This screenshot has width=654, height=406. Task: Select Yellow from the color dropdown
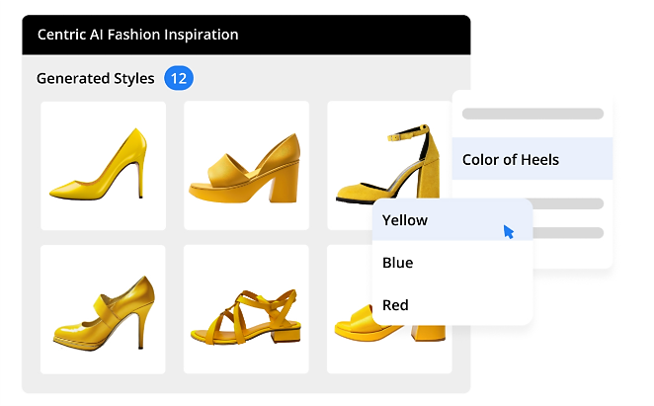coord(452,220)
